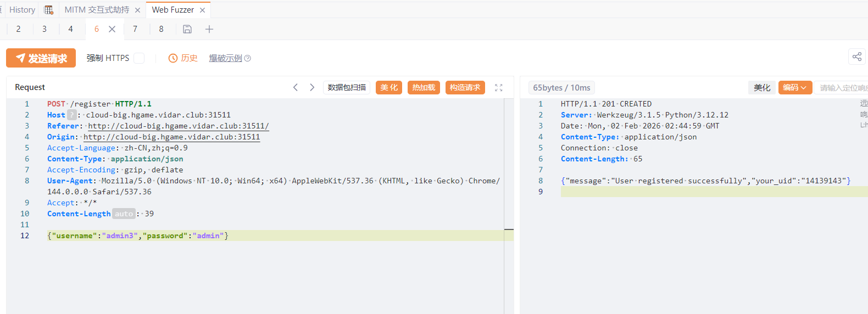
Task: Click the save icon in the fuzzer tab bar
Action: (x=187, y=29)
